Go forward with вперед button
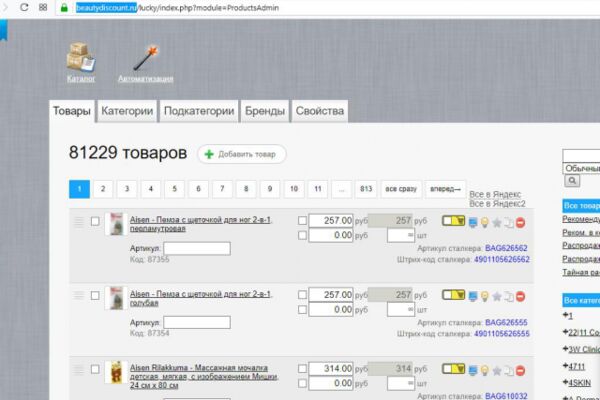Image resolution: width=600 pixels, height=400 pixels. [x=445, y=189]
